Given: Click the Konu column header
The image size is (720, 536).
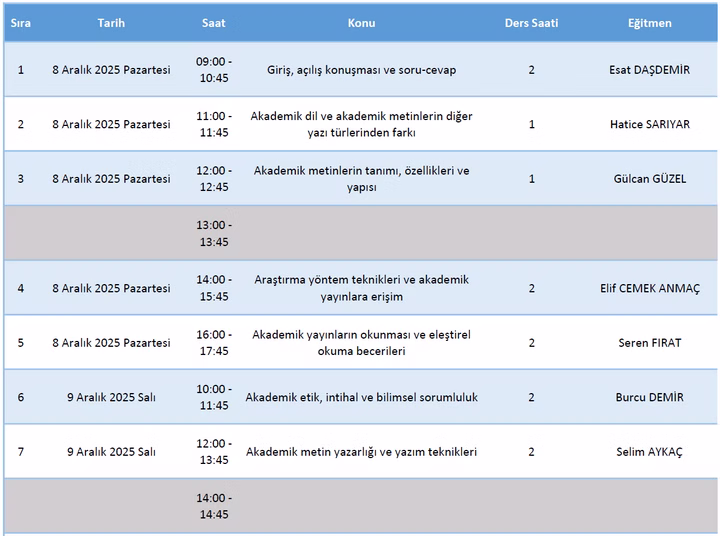Looking at the screenshot, I should 361,23.
